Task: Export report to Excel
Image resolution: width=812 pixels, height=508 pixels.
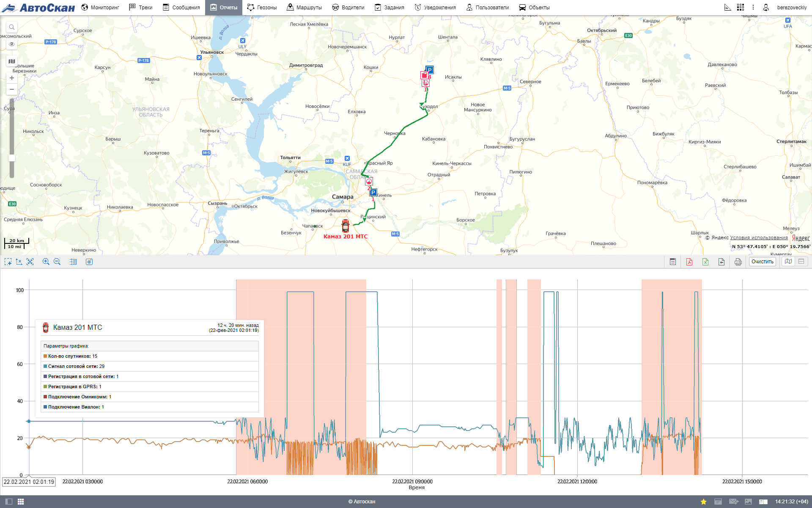Action: coord(705,262)
